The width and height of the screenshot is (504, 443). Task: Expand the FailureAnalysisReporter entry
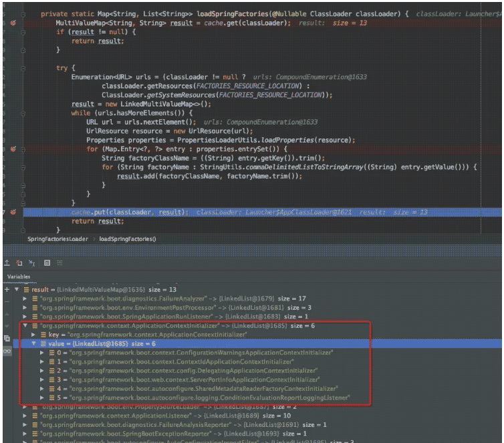25,425
